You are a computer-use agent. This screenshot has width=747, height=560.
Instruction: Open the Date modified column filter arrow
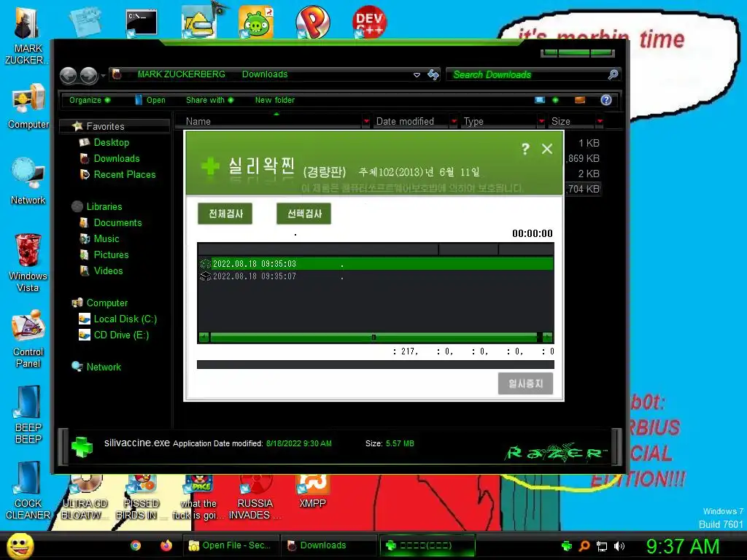pyautogui.click(x=454, y=122)
